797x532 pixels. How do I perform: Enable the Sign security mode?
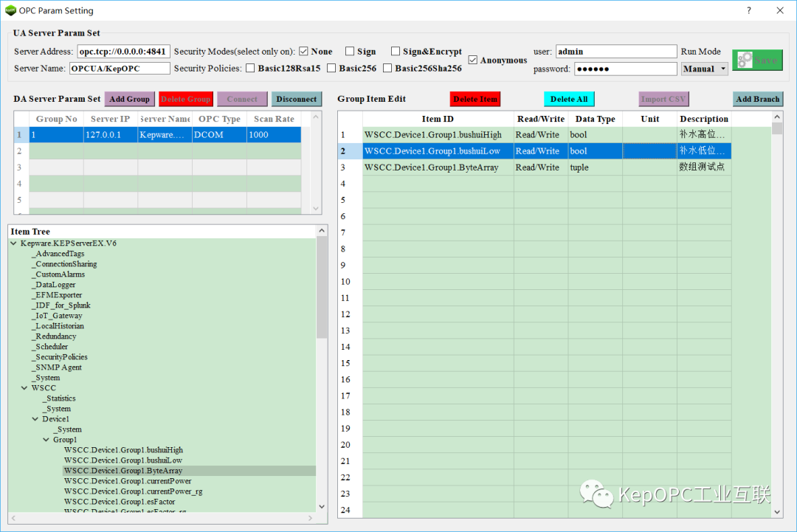[350, 52]
